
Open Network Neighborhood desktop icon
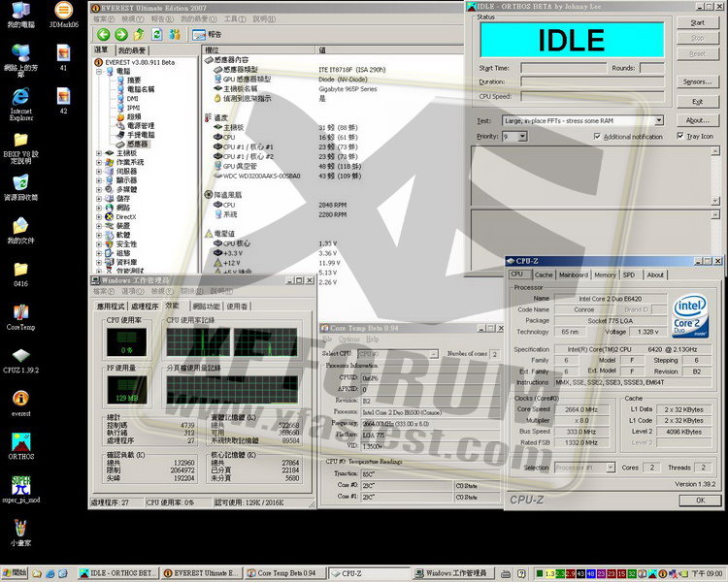coord(21,60)
